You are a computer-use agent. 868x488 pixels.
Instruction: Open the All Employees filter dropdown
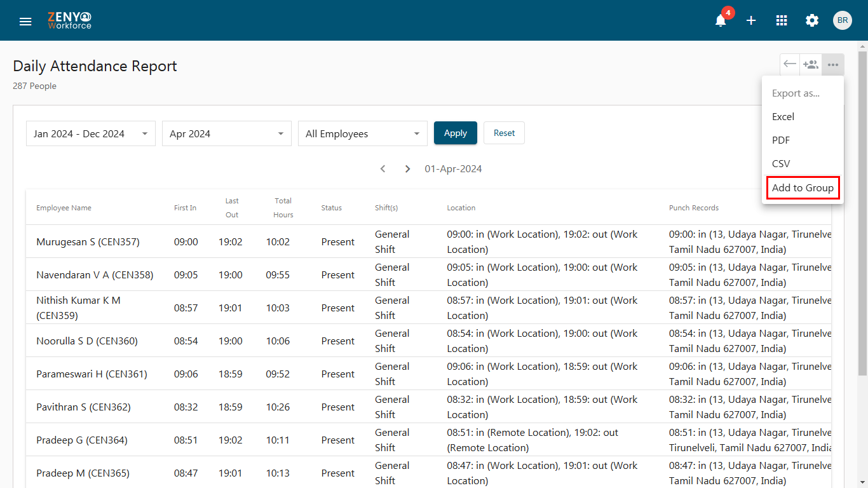pos(363,133)
